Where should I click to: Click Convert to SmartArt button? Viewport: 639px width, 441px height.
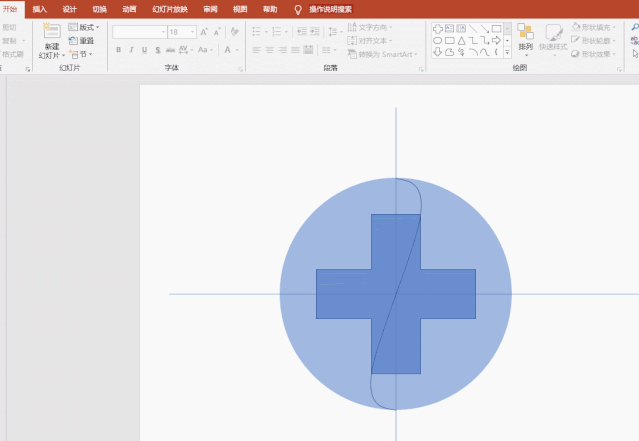[385, 54]
